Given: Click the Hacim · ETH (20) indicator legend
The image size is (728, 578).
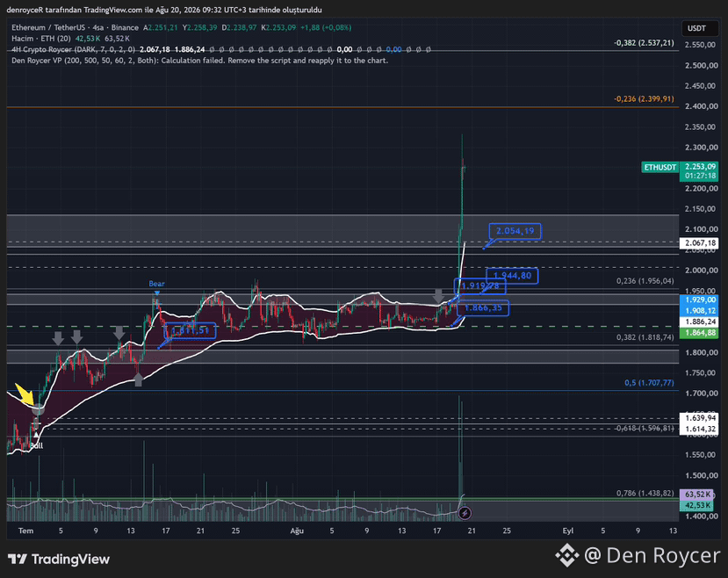Looking at the screenshot, I should (41, 39).
